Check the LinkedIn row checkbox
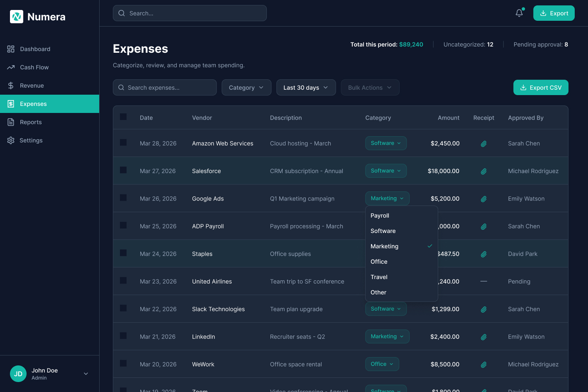This screenshot has height=392, width=588. point(123,336)
